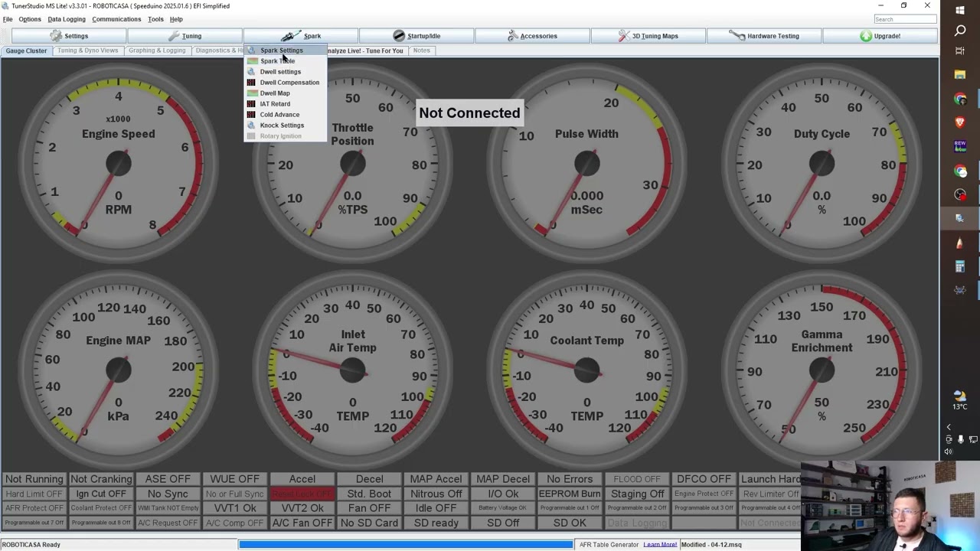980x551 pixels.
Task: Click the Cold Advance table icon
Action: (x=251, y=115)
